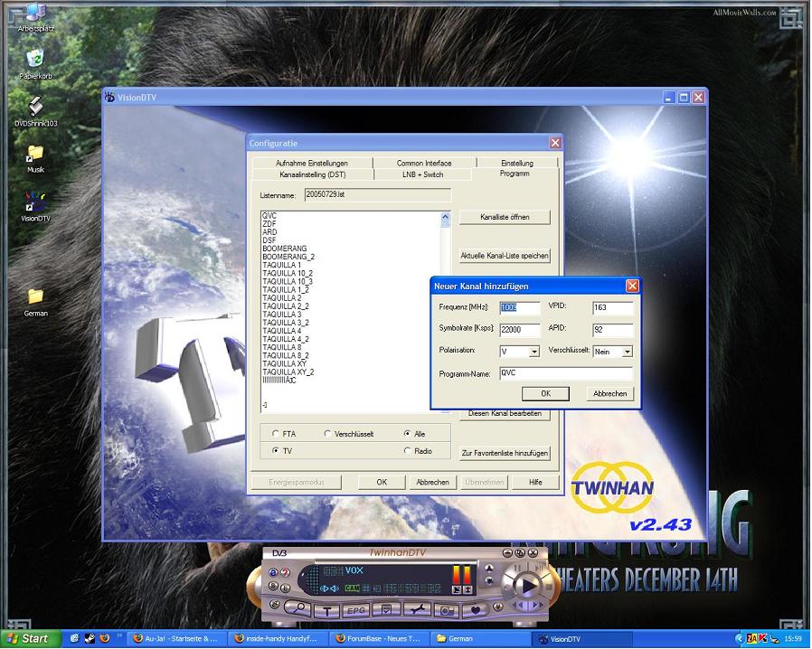Open the Papierkorb recycle bin
The image size is (812, 649).
click(x=35, y=65)
